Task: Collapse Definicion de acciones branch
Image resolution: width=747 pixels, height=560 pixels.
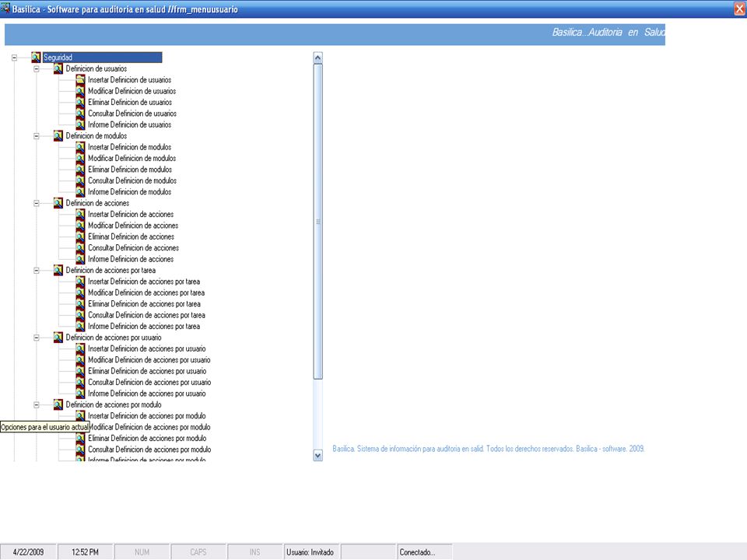Action: tap(37, 203)
